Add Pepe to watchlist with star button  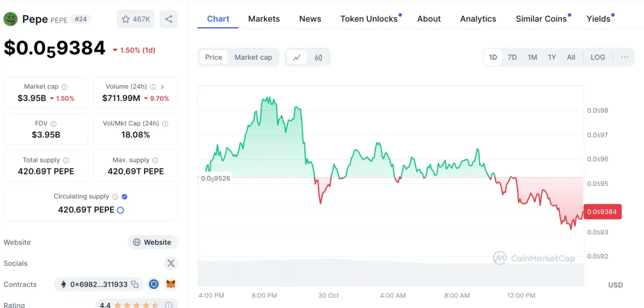click(x=136, y=19)
